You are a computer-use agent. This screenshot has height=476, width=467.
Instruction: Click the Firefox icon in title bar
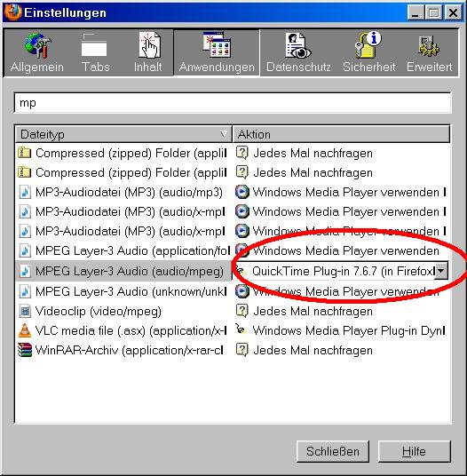click(x=12, y=12)
